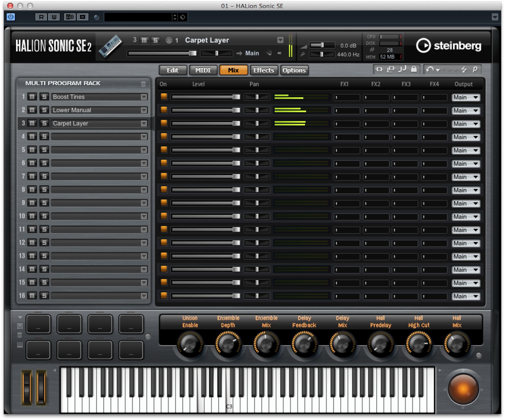Click the preset name field in the top bar
This screenshot has height=420, width=505.
[x=138, y=17]
